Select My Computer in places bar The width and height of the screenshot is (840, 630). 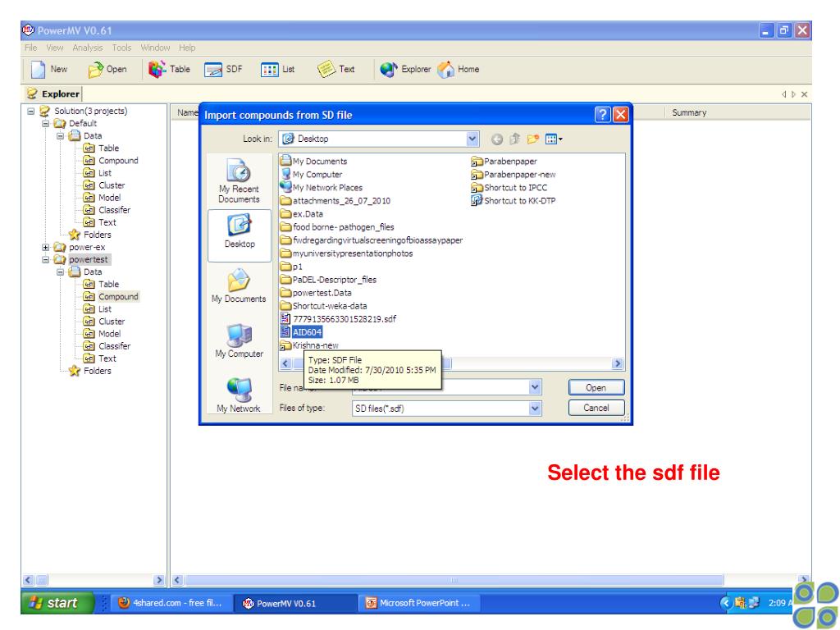pyautogui.click(x=239, y=340)
